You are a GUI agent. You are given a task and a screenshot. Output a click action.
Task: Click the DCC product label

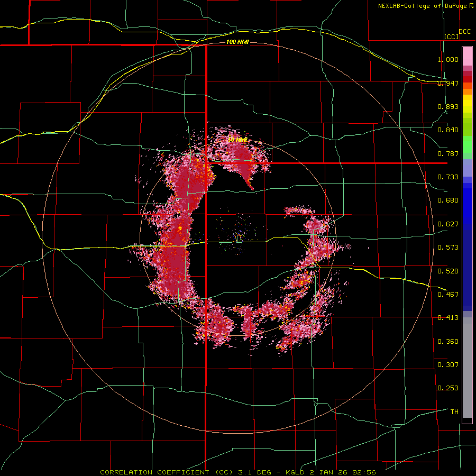click(465, 32)
